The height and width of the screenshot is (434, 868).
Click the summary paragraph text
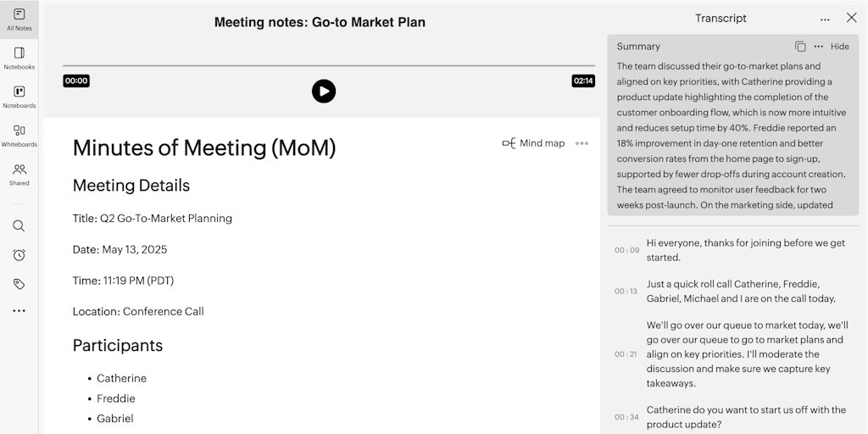click(x=732, y=136)
